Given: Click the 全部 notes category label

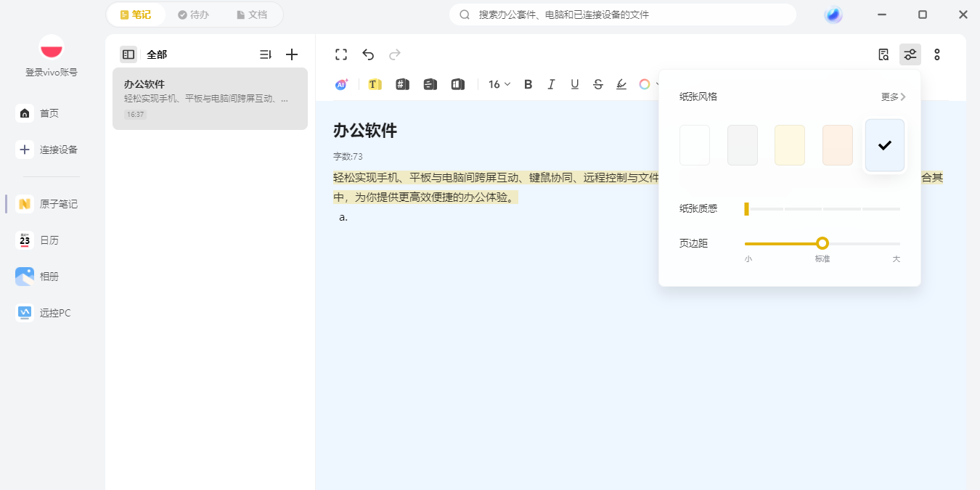Looking at the screenshot, I should click(157, 54).
